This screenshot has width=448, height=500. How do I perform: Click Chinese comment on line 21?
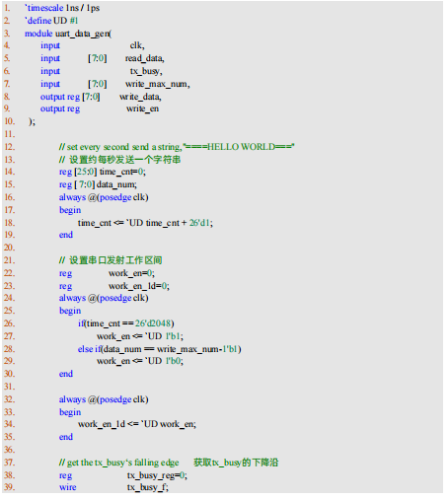click(111, 260)
